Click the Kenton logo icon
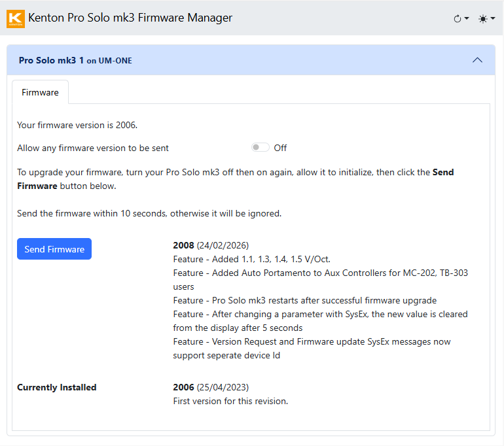Screen dimensions: 504x446 [15, 18]
